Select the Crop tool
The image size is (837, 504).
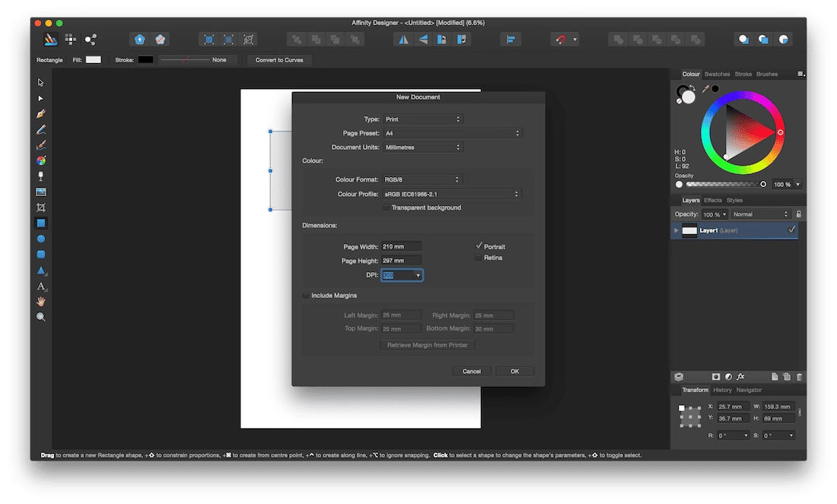(40, 208)
